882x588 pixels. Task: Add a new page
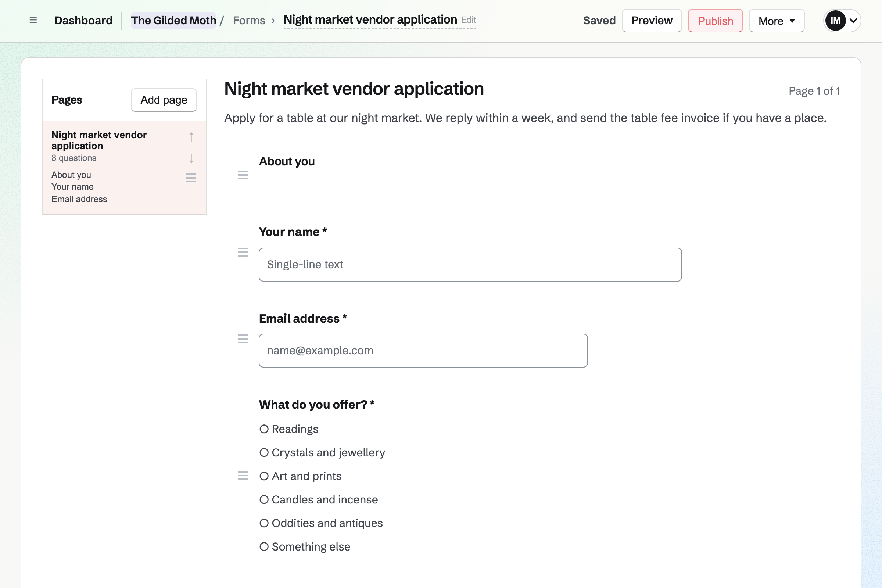pyautogui.click(x=164, y=100)
